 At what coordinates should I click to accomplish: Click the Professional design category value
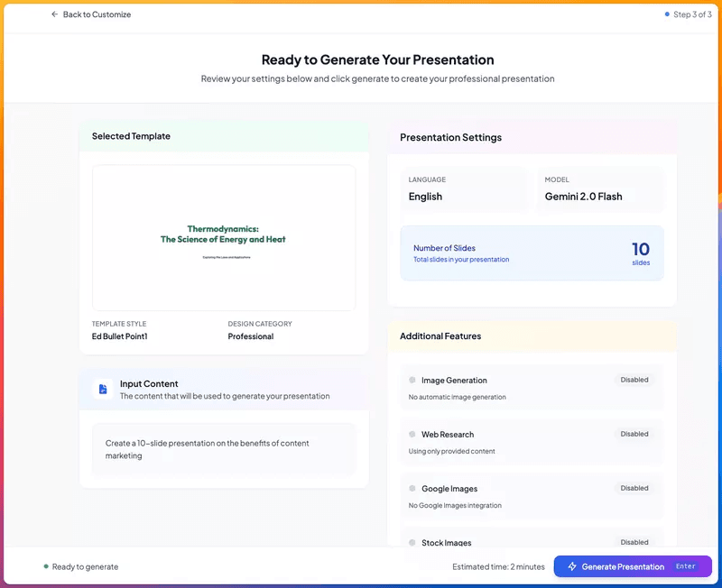[x=251, y=336]
